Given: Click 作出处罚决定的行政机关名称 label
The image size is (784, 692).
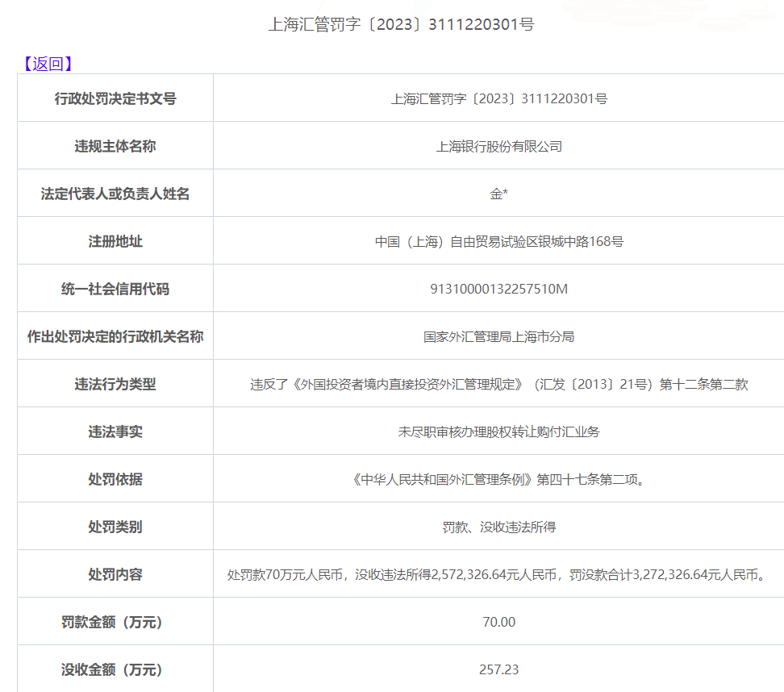Looking at the screenshot, I should click(115, 336).
